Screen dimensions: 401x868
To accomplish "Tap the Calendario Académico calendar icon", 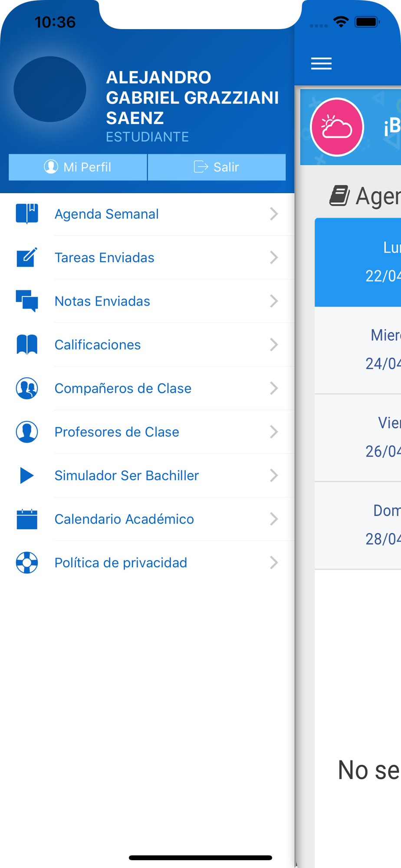I will [x=27, y=519].
